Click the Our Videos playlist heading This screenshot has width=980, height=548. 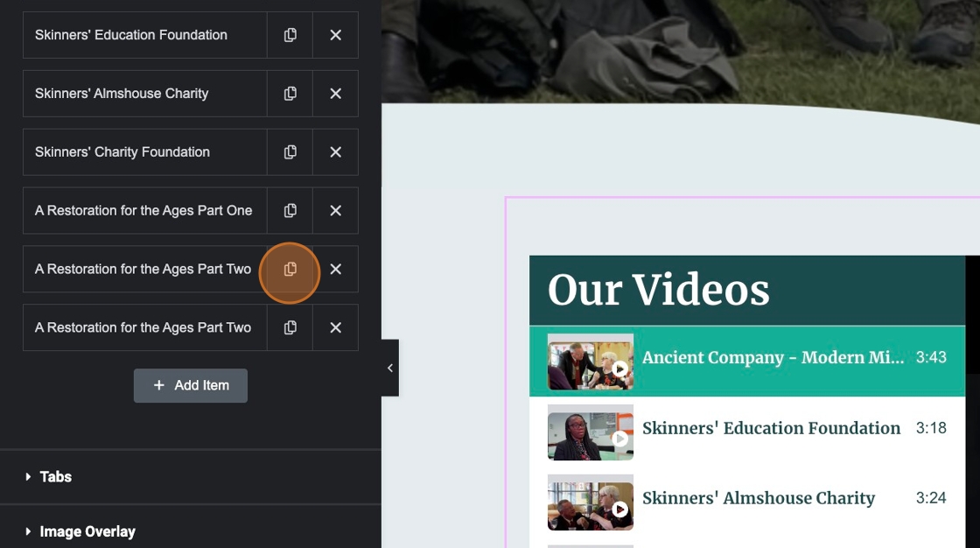click(659, 290)
